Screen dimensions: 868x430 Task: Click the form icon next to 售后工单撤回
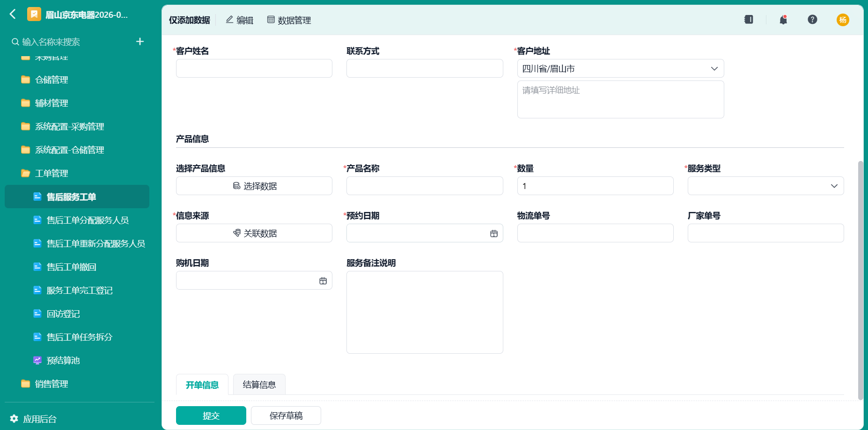pyautogui.click(x=37, y=267)
